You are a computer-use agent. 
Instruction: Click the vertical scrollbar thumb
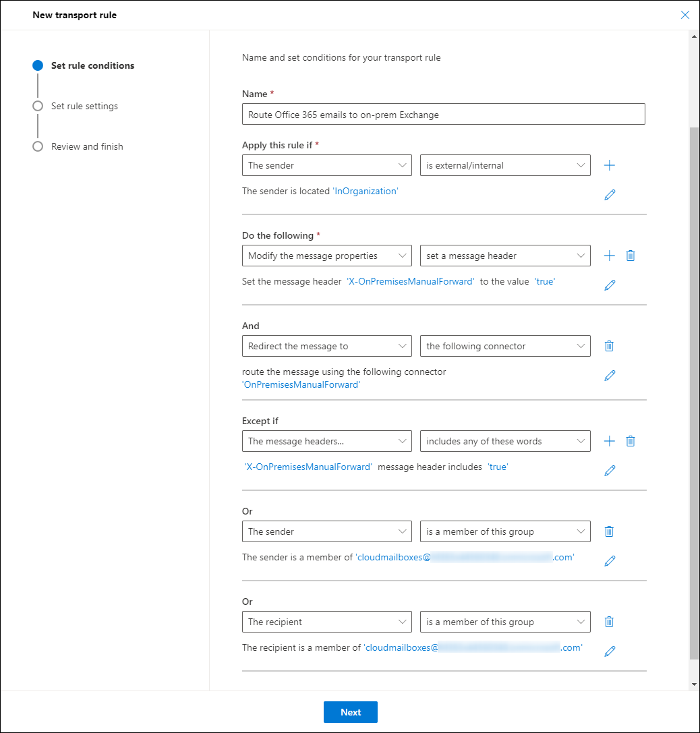click(x=694, y=392)
